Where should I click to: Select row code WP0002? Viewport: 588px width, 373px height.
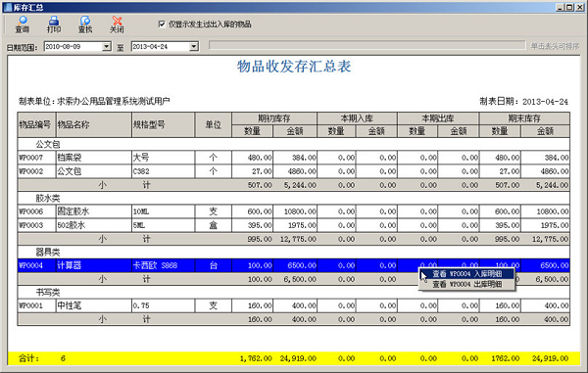pos(36,171)
